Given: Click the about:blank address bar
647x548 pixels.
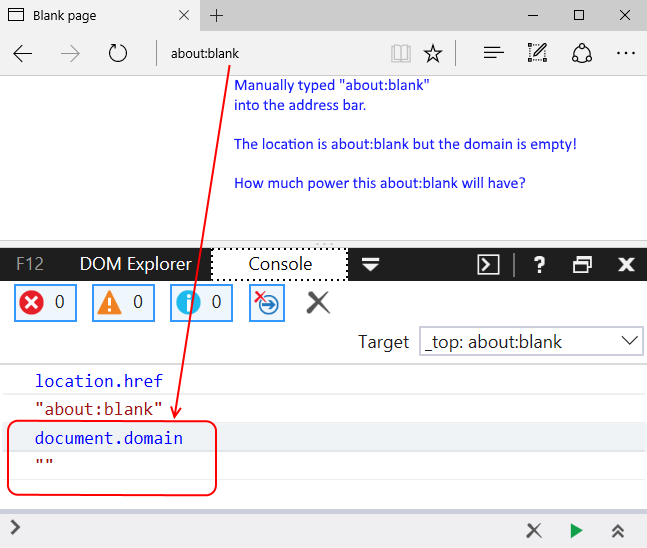Looking at the screenshot, I should pos(270,53).
